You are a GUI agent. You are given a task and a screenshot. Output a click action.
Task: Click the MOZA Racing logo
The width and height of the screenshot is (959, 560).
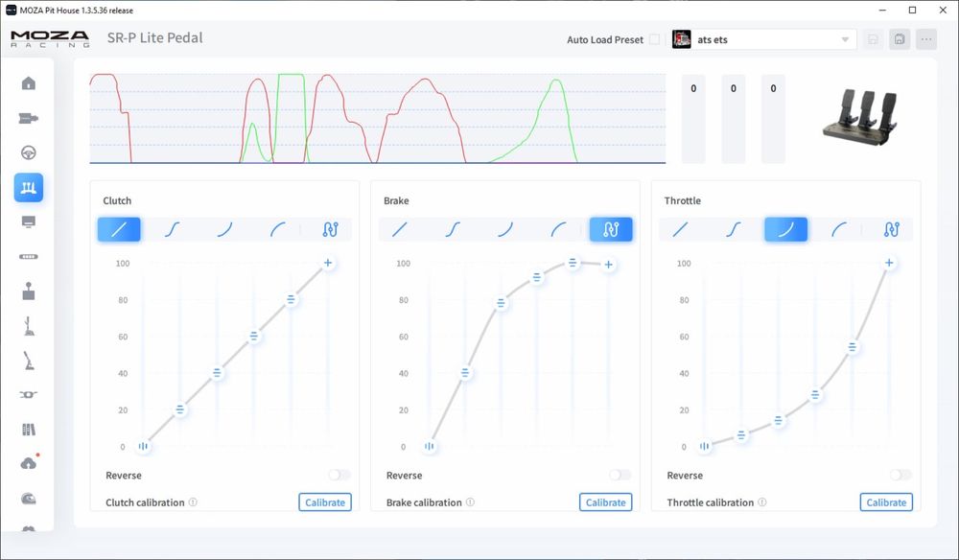coord(50,39)
